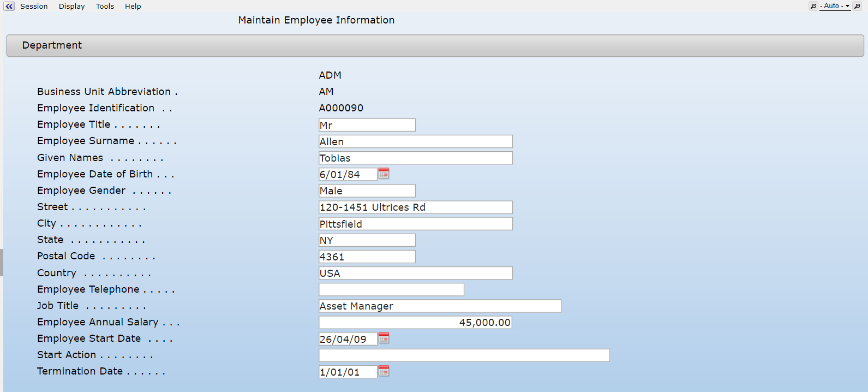This screenshot has height=392, width=868.
Task: Open the Help menu
Action: [133, 7]
